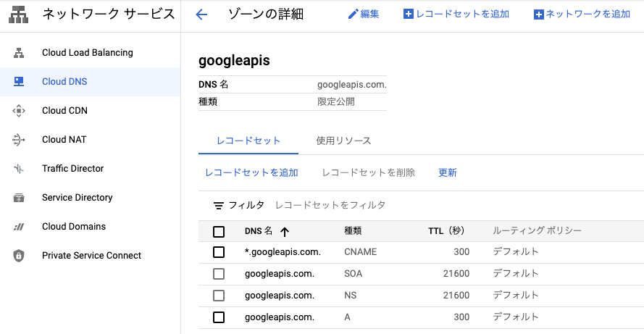
Task: Click the TTL（秒） column header
Action: click(x=446, y=231)
